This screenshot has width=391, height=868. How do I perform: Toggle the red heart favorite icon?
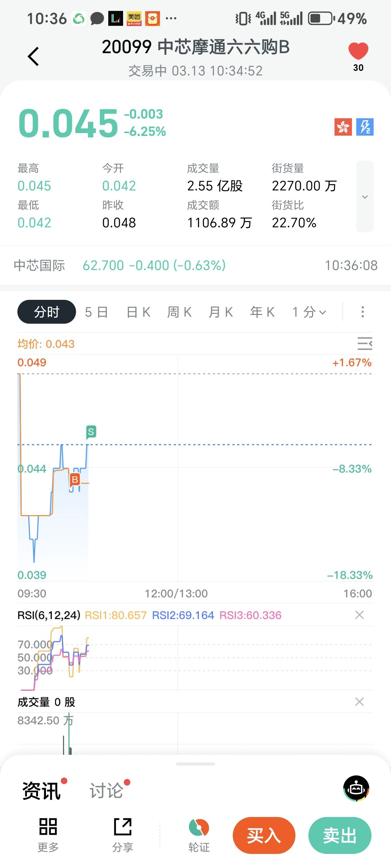tap(358, 51)
